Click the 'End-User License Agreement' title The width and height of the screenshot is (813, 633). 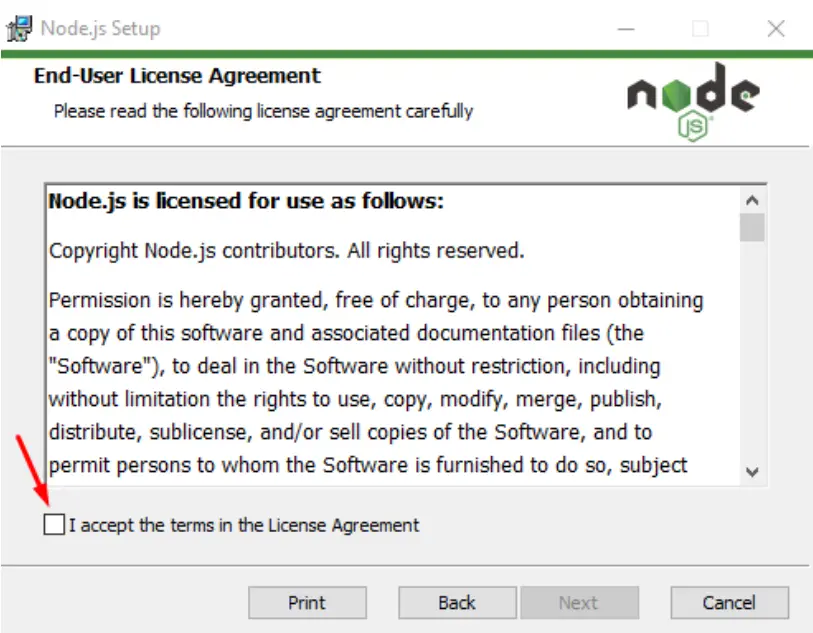tap(177, 76)
